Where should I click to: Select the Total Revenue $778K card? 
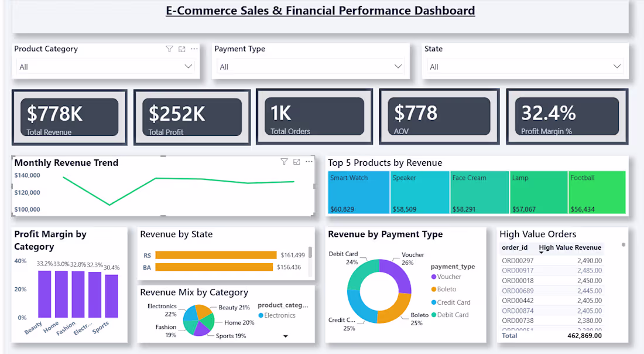(x=70, y=117)
